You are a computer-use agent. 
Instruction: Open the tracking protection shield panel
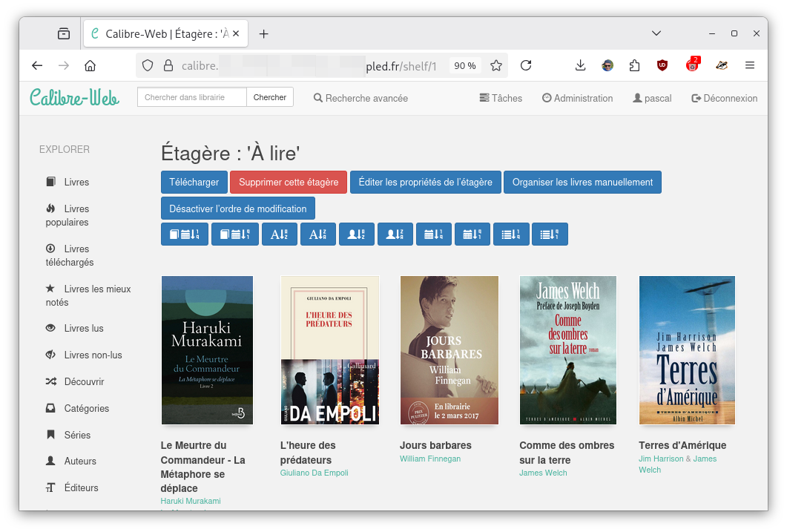[148, 66]
